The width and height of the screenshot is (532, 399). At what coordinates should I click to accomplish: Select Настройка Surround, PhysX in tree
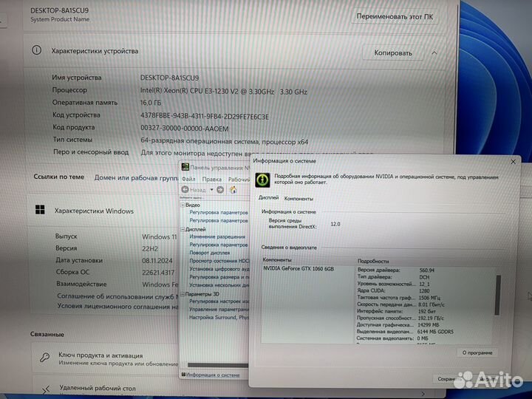(219, 318)
